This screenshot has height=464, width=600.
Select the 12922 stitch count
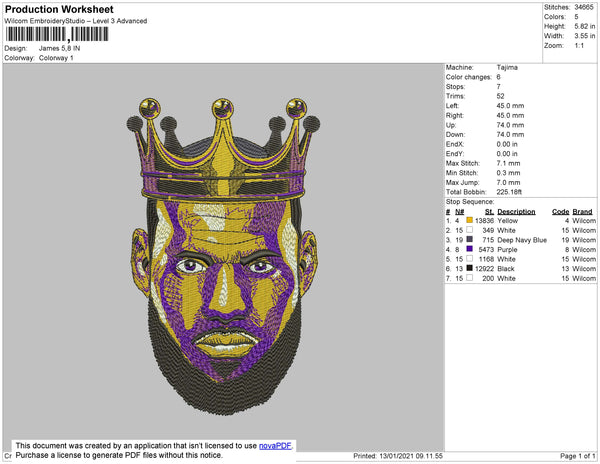(x=484, y=269)
